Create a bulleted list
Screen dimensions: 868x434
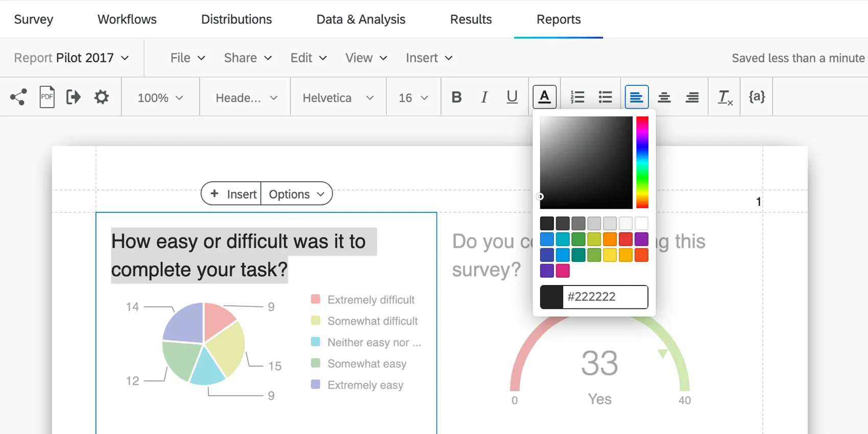pos(605,97)
